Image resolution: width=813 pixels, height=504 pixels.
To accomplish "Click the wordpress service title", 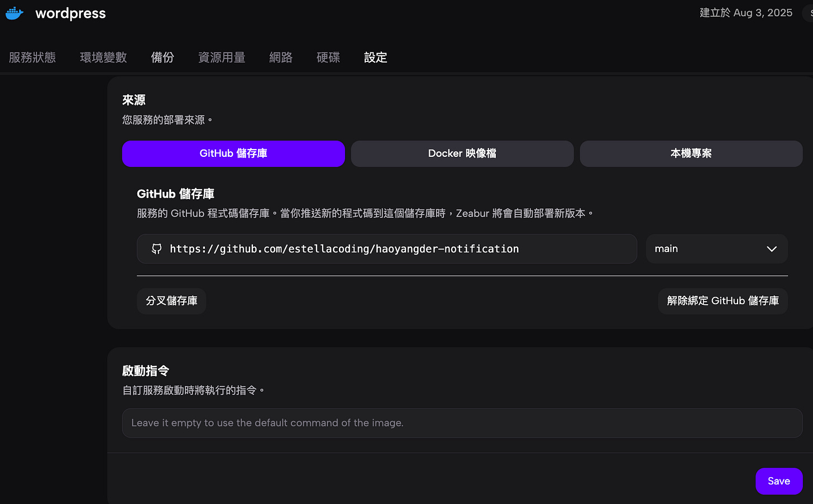I will tap(70, 13).
